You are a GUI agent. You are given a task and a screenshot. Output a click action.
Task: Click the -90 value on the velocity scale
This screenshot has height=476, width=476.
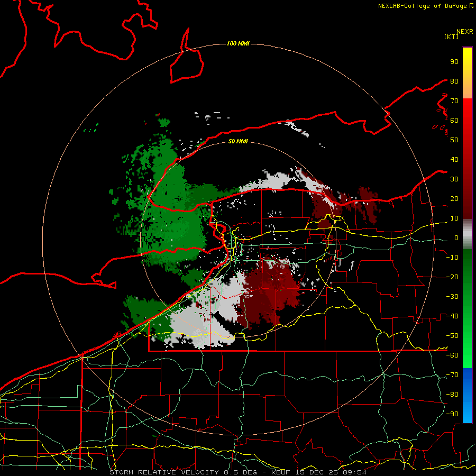point(452,414)
